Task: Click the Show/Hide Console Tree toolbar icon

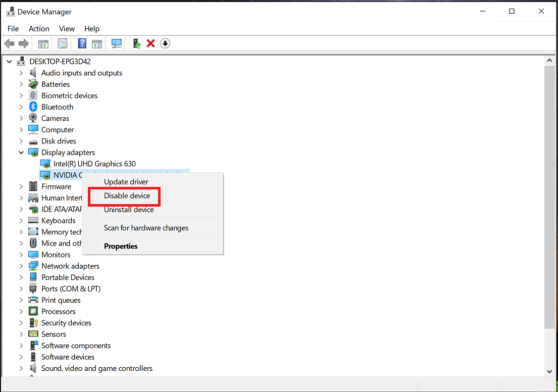Action: [x=43, y=43]
